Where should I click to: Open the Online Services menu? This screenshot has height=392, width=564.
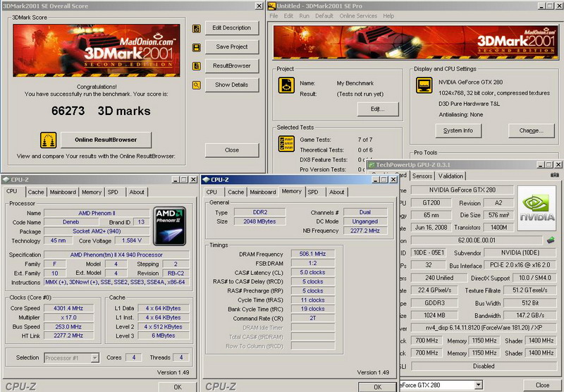pyautogui.click(x=358, y=16)
